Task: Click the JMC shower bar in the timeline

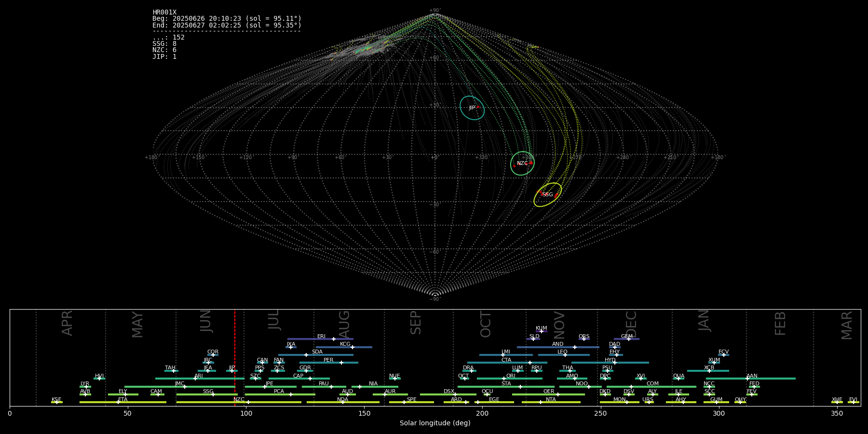Action: (x=180, y=387)
